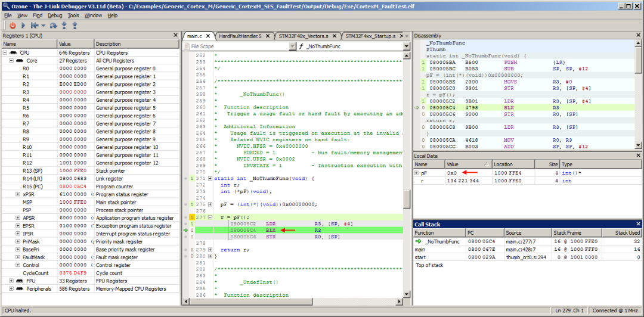Expand the xPSR register node

point(19,194)
